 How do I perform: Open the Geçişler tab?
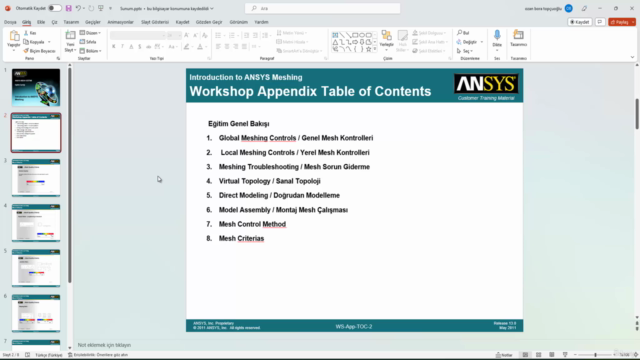coord(93,22)
